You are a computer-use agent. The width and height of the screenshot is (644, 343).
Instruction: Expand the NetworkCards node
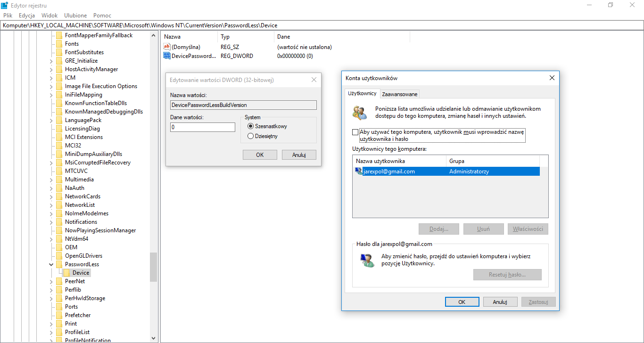coord(51,196)
